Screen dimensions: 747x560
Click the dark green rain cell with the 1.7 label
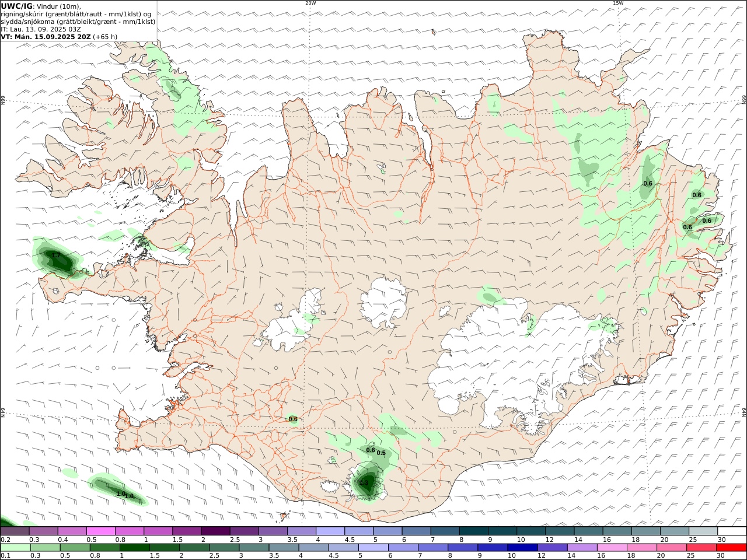pos(58,259)
